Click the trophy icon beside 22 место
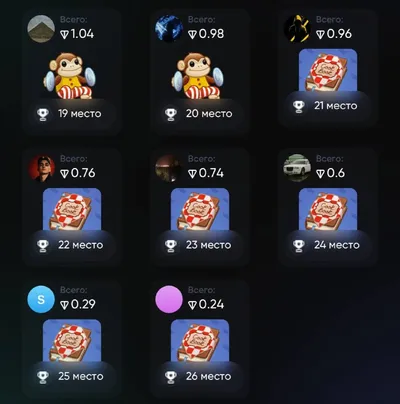This screenshot has height=404, width=400. [x=43, y=245]
